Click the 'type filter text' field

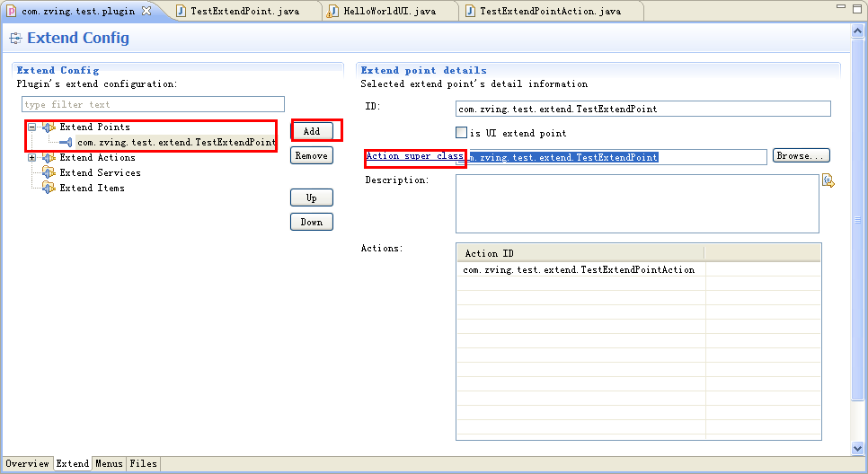coord(153,105)
